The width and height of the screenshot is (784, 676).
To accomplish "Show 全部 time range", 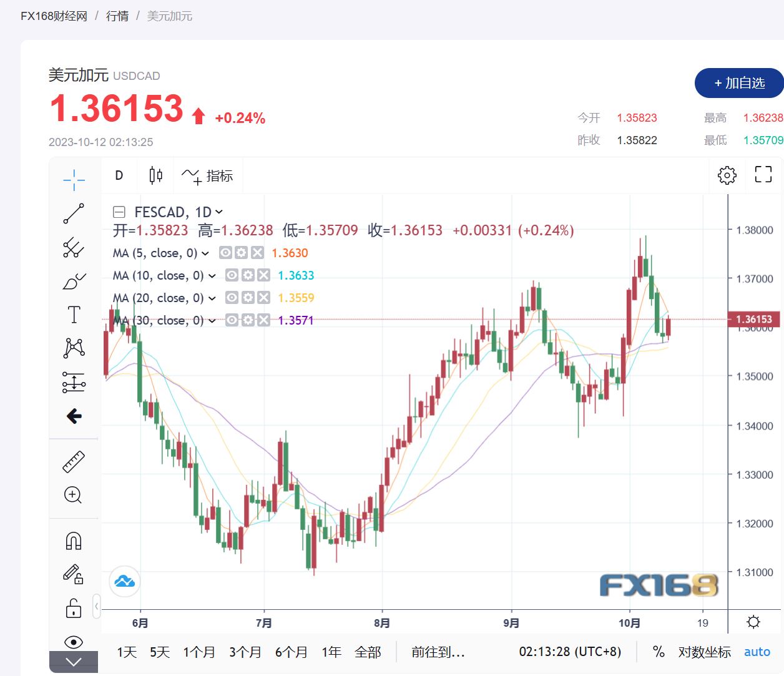I will [368, 652].
